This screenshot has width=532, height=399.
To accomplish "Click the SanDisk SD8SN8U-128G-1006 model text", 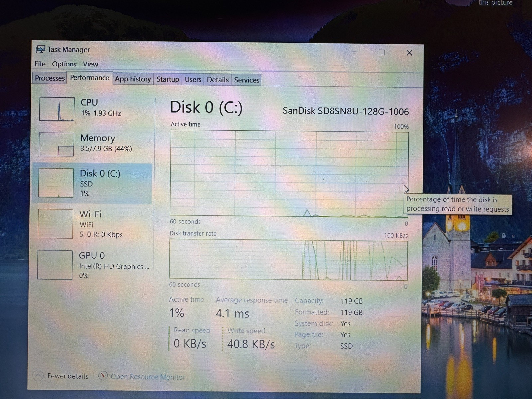I will coord(345,111).
